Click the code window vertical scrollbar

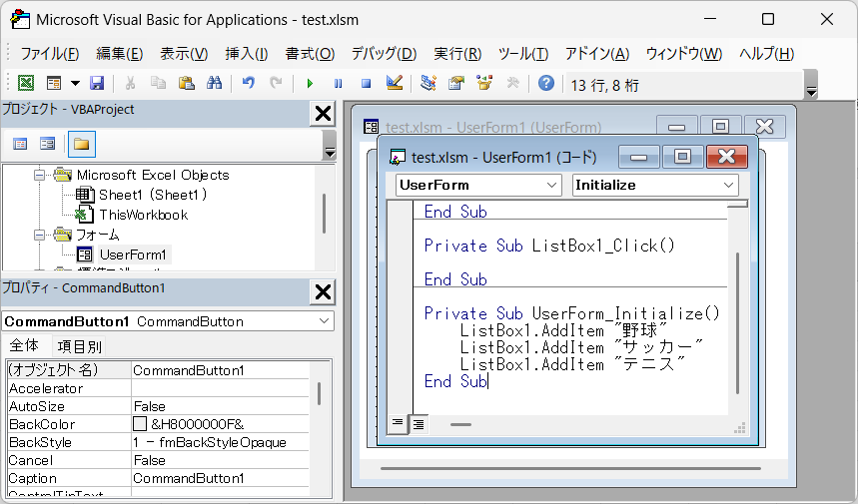(x=737, y=322)
